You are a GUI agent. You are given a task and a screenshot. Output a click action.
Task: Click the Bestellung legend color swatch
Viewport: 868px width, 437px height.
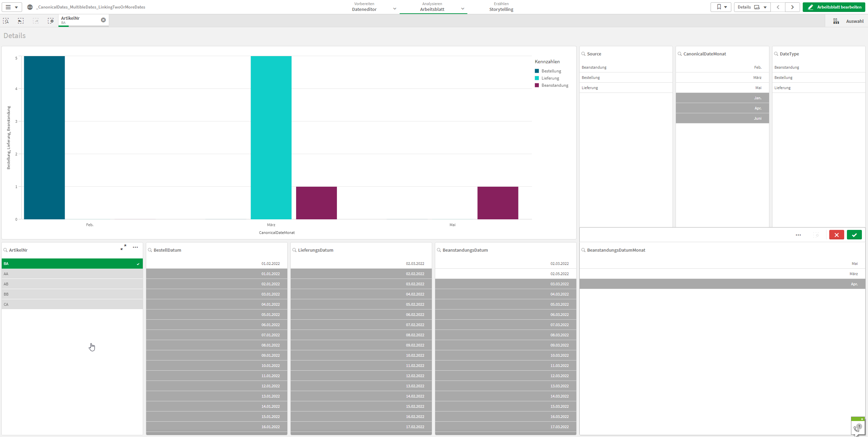(x=537, y=71)
